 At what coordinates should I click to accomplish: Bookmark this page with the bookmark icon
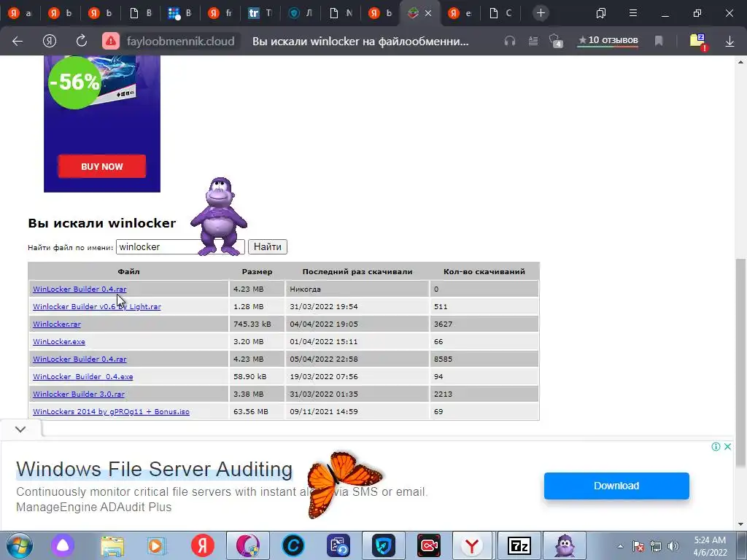click(659, 42)
